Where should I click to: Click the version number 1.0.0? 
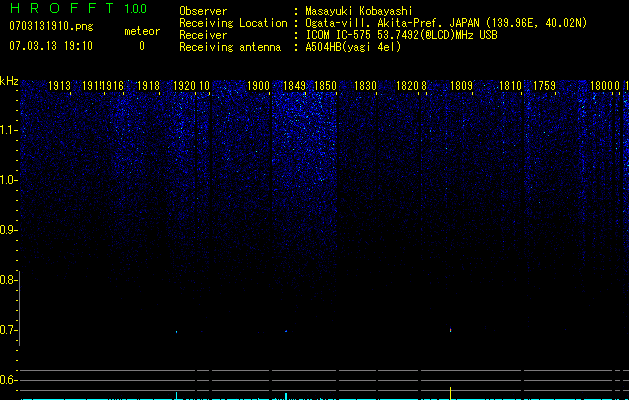[x=136, y=9]
